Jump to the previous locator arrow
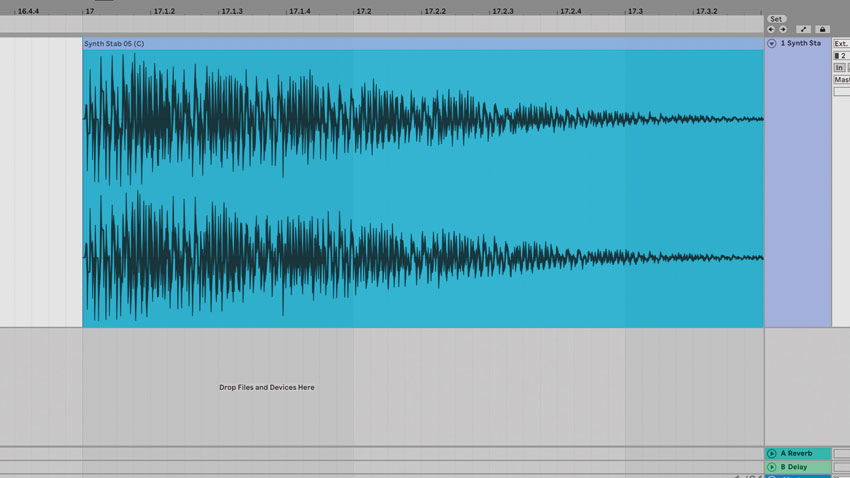Viewport: 850px width, 478px height. click(x=771, y=29)
